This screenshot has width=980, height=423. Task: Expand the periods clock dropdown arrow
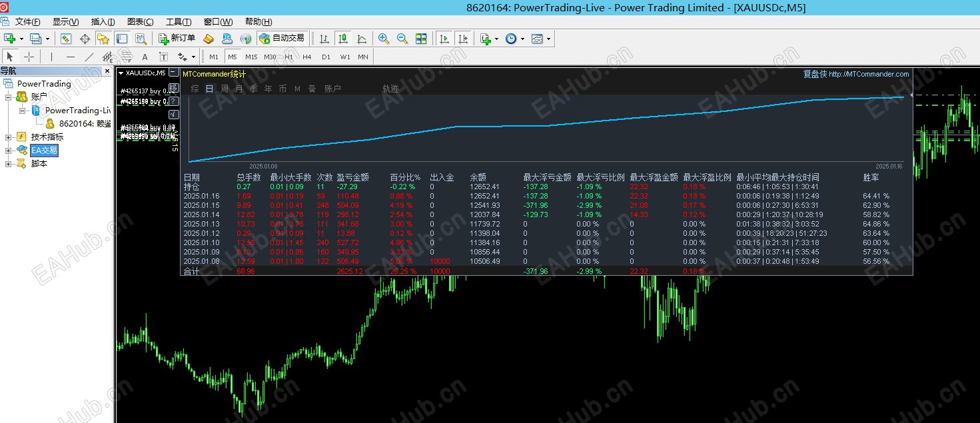click(x=522, y=39)
